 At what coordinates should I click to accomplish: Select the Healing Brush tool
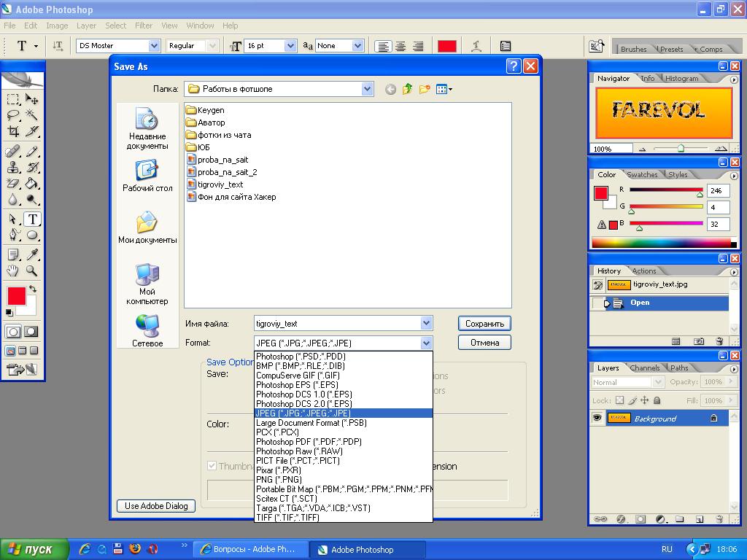(13, 152)
